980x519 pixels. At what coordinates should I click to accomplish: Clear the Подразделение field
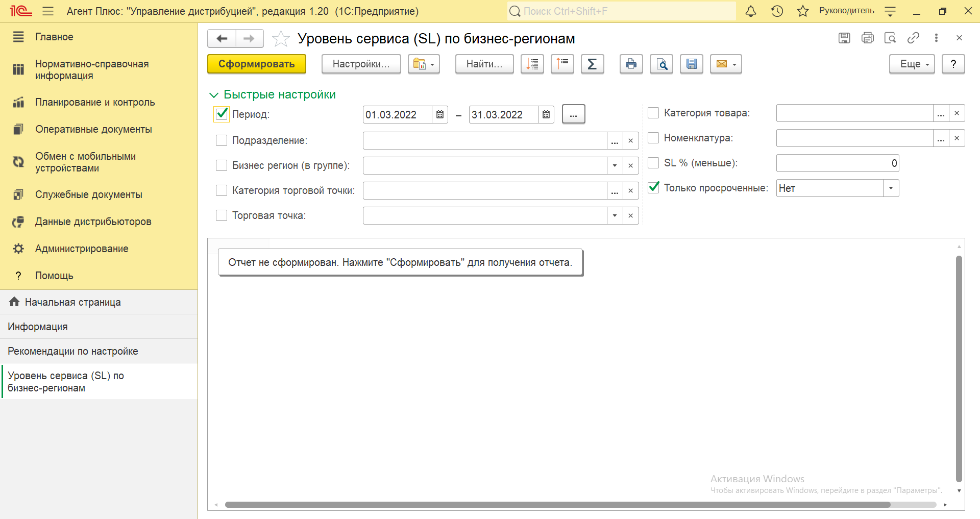pyautogui.click(x=631, y=141)
